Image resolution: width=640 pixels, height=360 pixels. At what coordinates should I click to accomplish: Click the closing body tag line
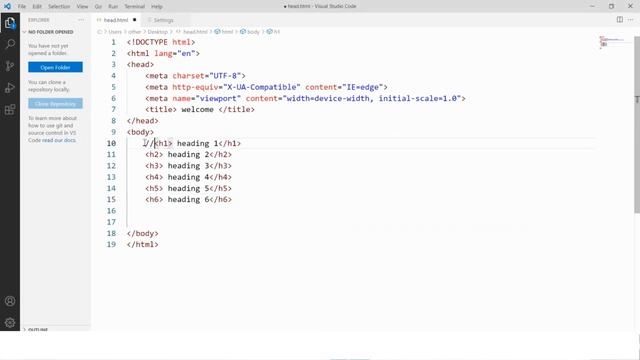(x=142, y=233)
